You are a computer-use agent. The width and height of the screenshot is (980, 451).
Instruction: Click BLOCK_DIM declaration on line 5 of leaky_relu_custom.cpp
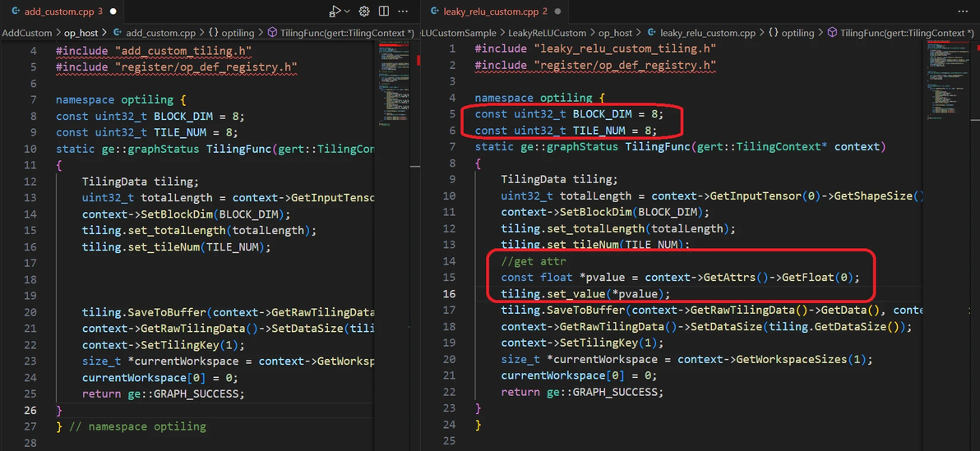569,113
